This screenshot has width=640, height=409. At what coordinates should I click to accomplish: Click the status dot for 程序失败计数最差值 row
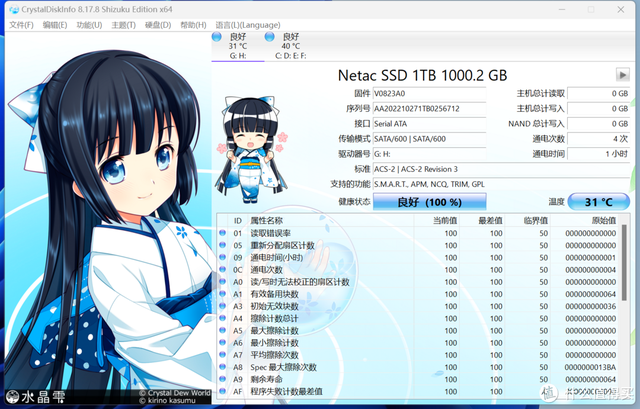pyautogui.click(x=222, y=391)
